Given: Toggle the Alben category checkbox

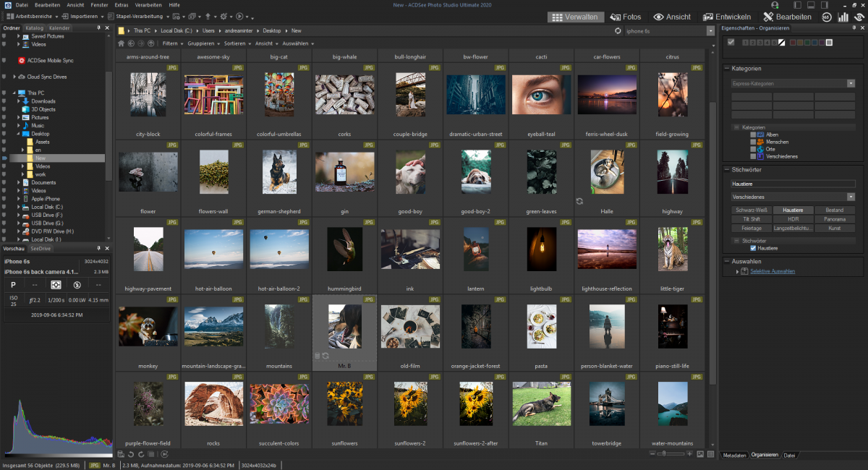Looking at the screenshot, I should (752, 134).
